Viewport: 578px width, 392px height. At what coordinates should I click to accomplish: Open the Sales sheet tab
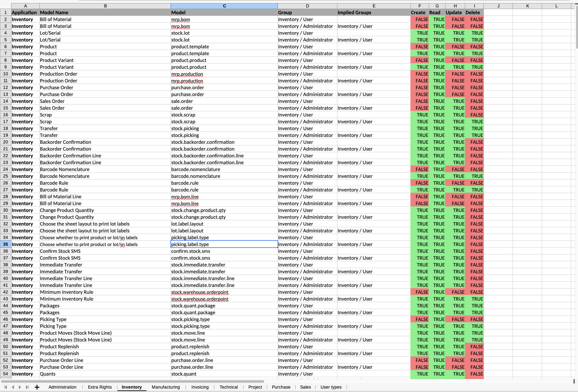[x=305, y=387]
